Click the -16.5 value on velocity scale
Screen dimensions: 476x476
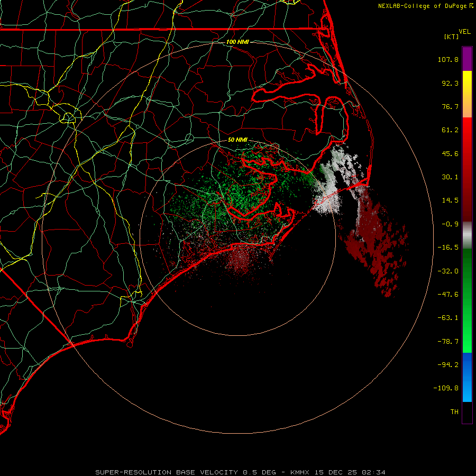(448, 248)
